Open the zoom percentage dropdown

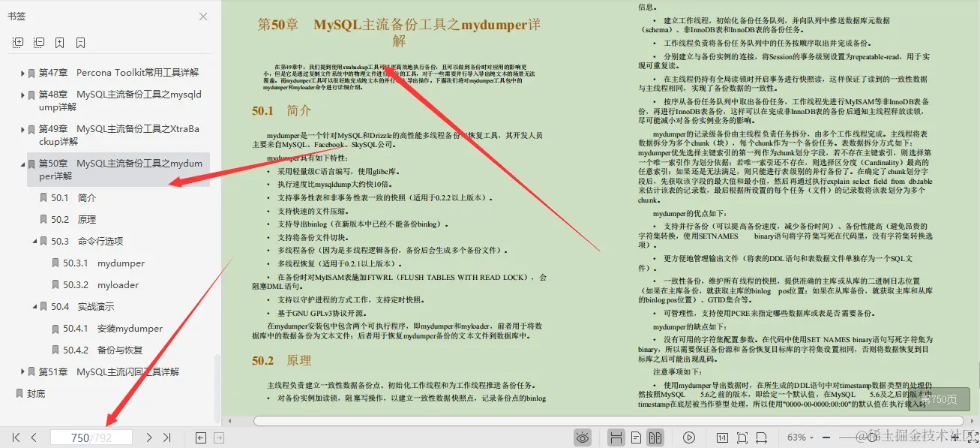(x=813, y=437)
